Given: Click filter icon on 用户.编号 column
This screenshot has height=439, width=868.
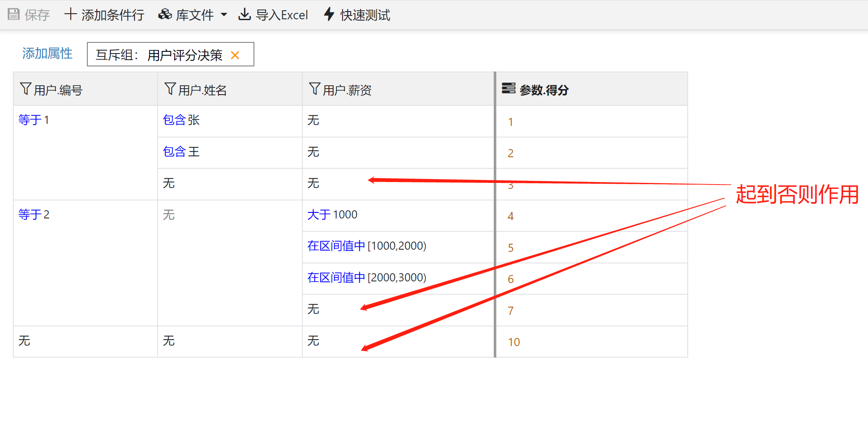Looking at the screenshot, I should 25,89.
